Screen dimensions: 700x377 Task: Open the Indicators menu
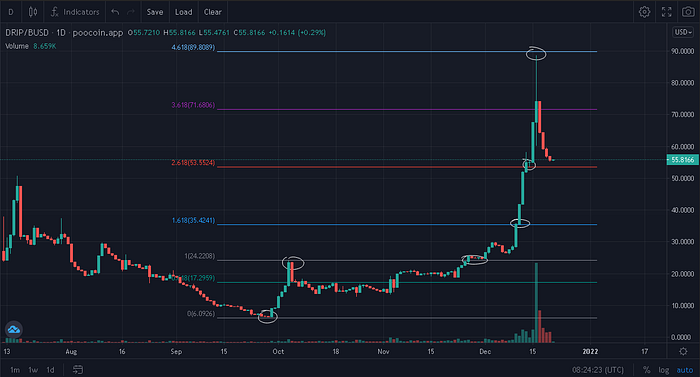click(75, 12)
